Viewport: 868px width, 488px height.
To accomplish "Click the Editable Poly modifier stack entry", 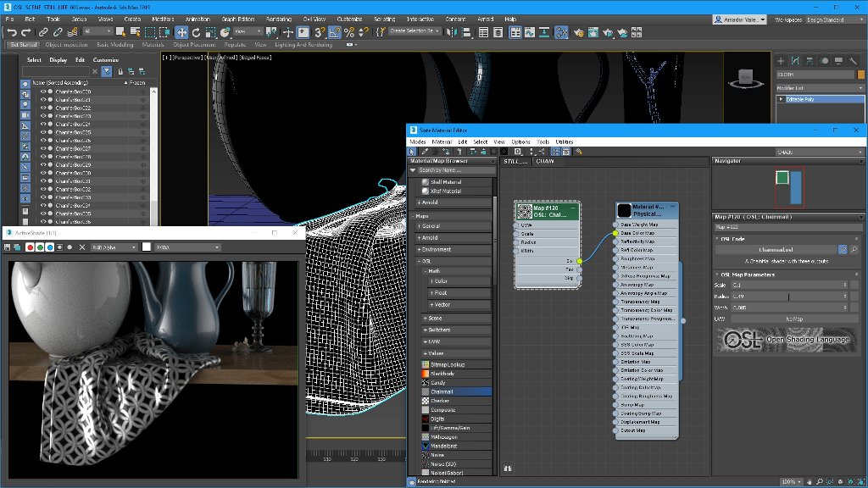I will pyautogui.click(x=820, y=100).
